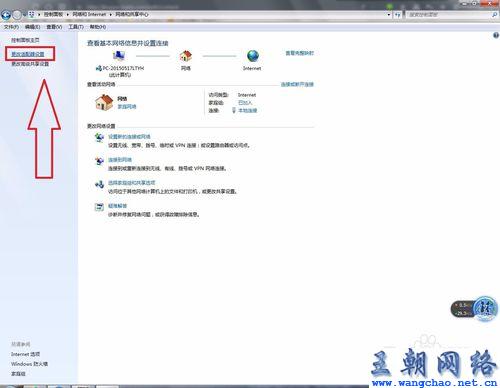The height and width of the screenshot is (388, 500).
Task: Open Internet 选项 in See also section
Action: click(25, 354)
